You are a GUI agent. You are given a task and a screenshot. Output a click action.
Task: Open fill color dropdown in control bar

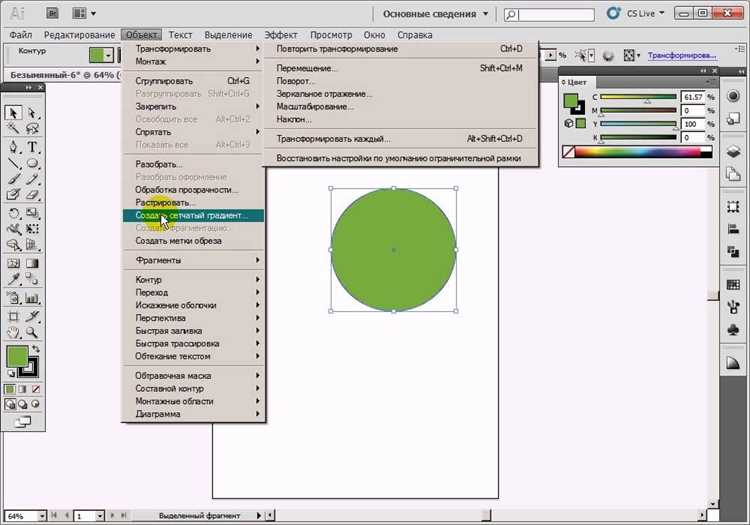point(109,55)
